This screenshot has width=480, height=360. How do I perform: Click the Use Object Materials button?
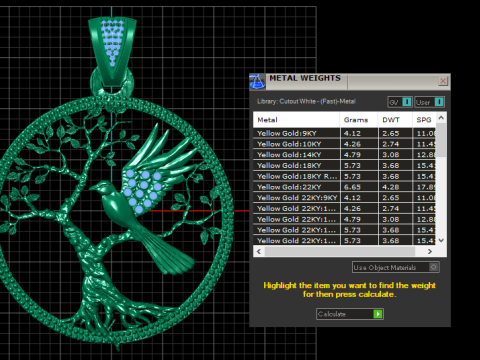point(396,267)
